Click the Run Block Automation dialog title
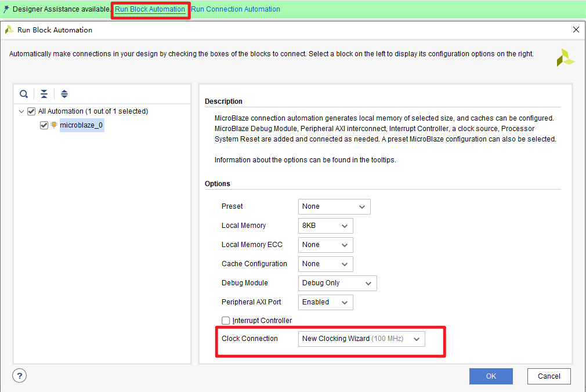 pos(55,30)
